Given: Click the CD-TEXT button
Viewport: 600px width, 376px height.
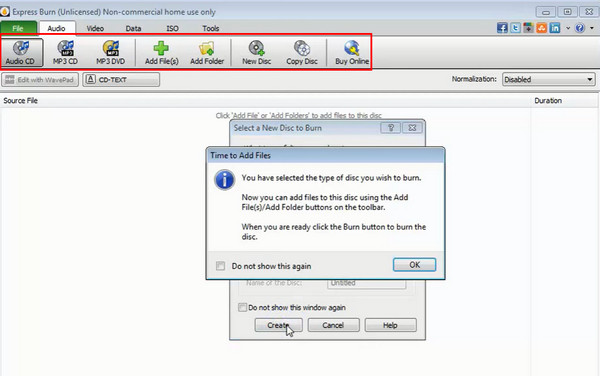Looking at the screenshot, I should tap(121, 80).
